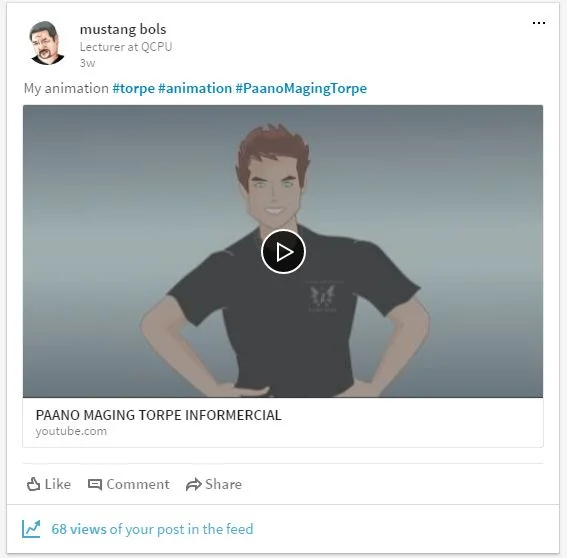Follow the #animation hashtag
Screen dimensions: 567x558
tap(195, 88)
